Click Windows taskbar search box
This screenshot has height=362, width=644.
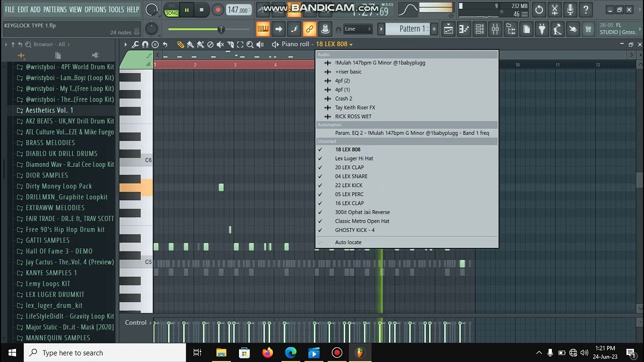click(x=106, y=353)
